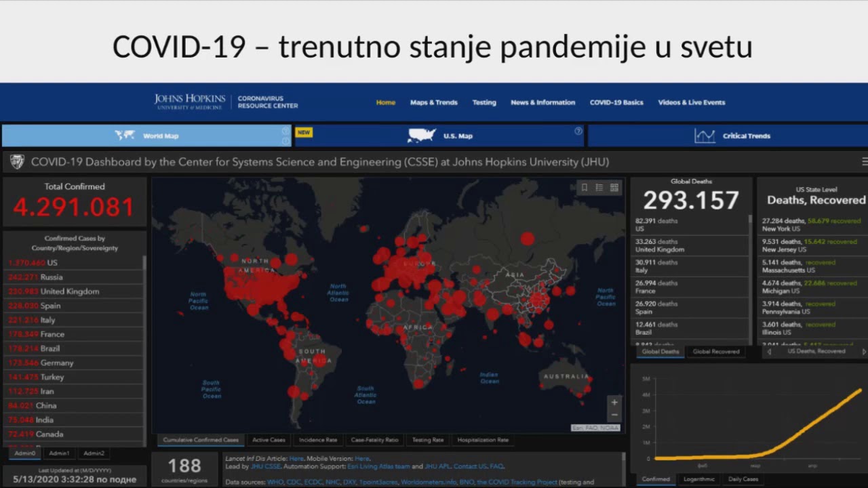Open the JHU CSSE link
The image size is (868, 488).
265,467
